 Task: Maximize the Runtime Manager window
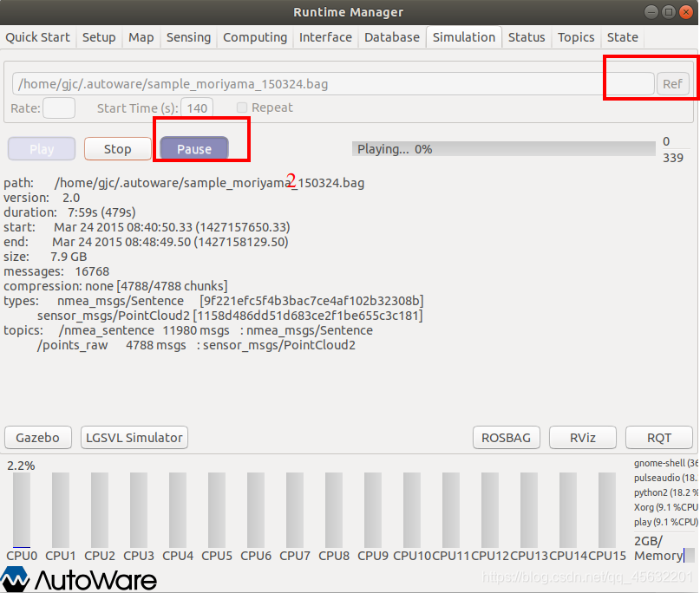(x=668, y=12)
